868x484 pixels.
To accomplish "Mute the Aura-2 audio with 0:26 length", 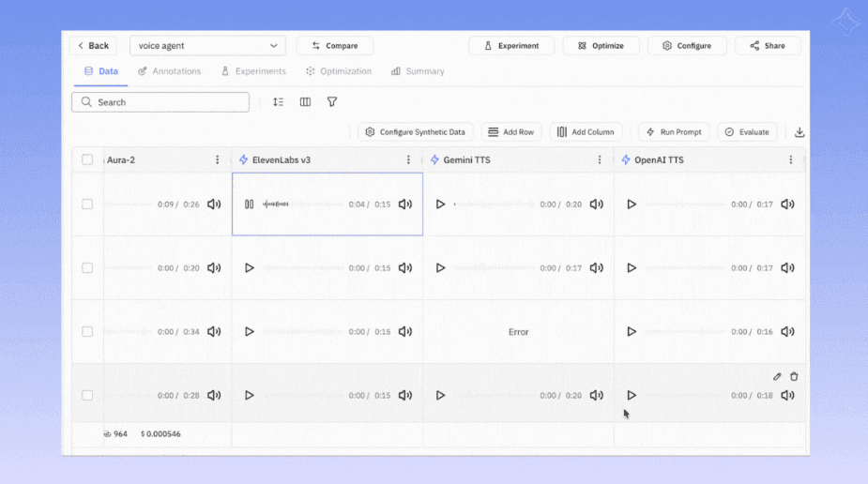I will [214, 204].
